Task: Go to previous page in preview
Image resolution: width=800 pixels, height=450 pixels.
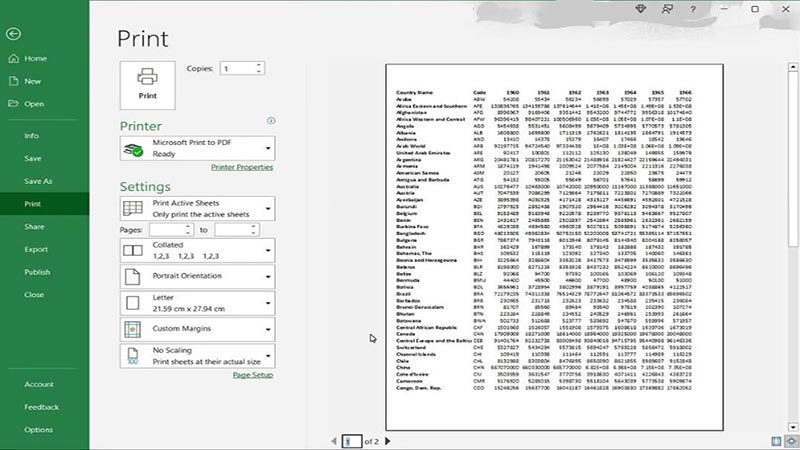Action: click(x=334, y=441)
